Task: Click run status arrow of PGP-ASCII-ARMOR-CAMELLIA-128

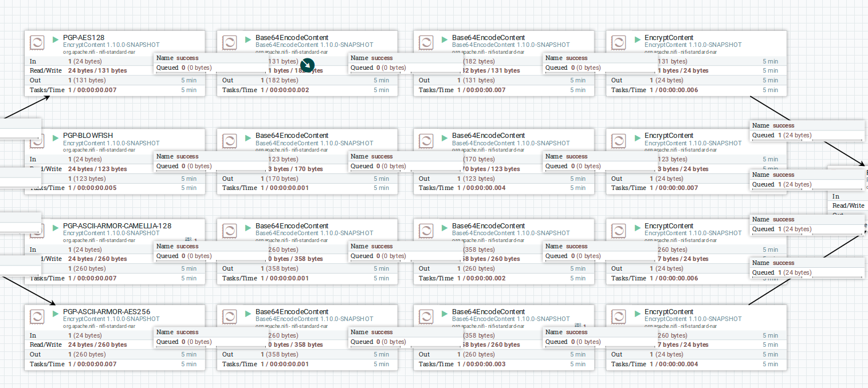Action: tap(56, 228)
